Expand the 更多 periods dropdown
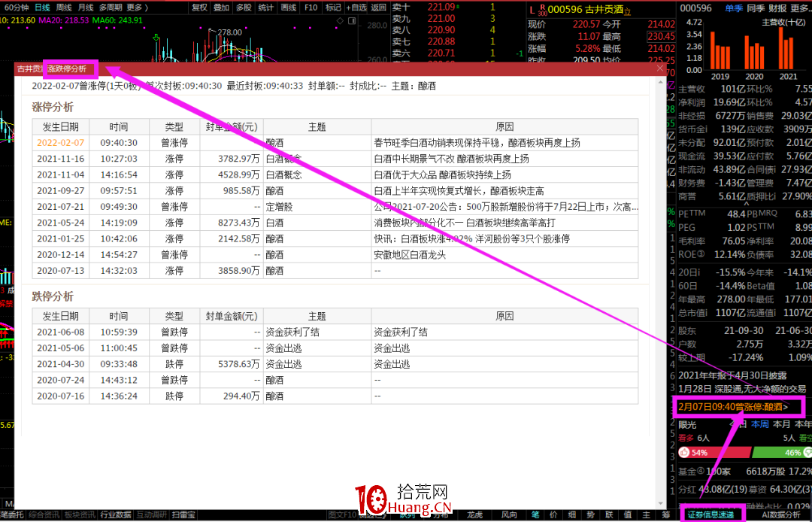Image resolution: width=812 pixels, height=522 pixels. pyautogui.click(x=137, y=8)
